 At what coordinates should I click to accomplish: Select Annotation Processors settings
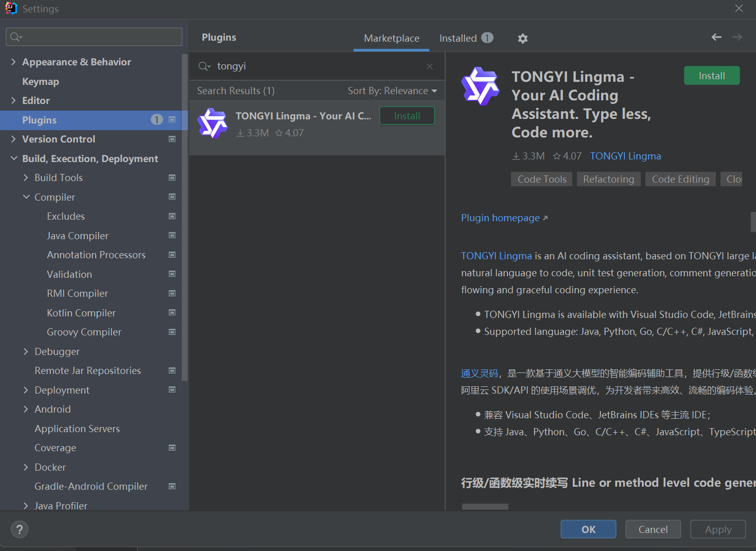96,255
